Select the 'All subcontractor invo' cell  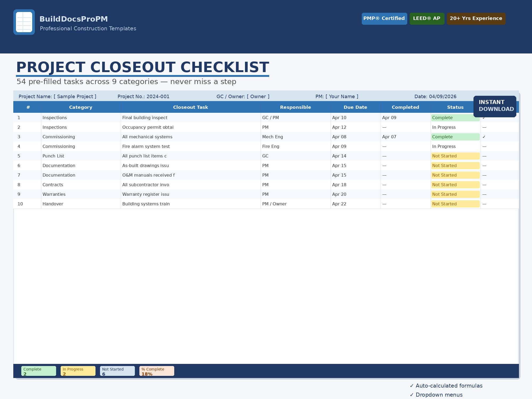(191, 185)
